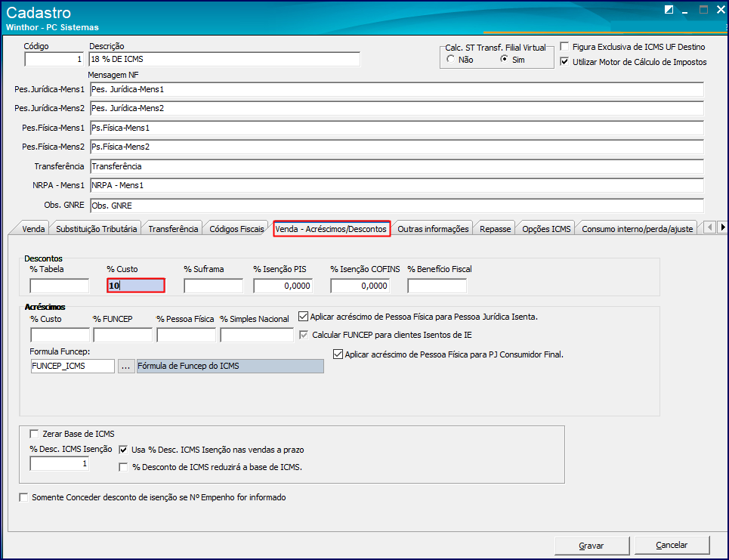This screenshot has height=560, width=729.
Task: Open the Venda tab
Action: (x=33, y=229)
